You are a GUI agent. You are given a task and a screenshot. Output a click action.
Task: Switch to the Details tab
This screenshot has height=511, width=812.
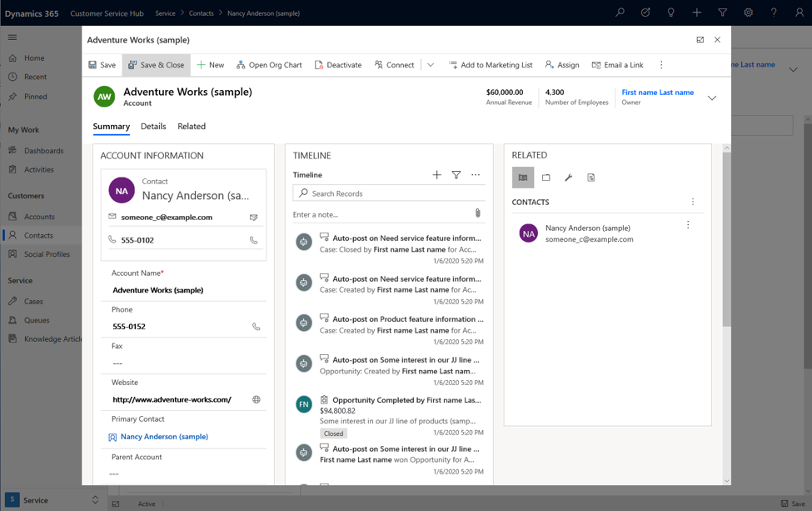153,127
